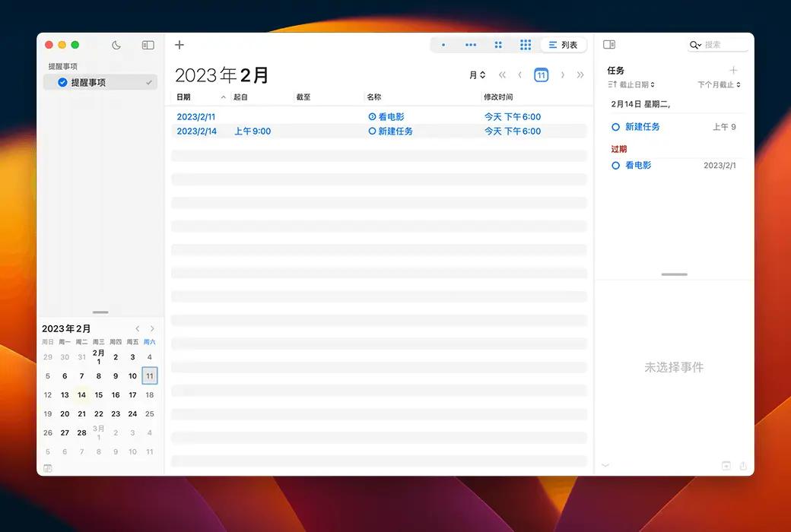The width and height of the screenshot is (791, 532).
Task: Jump back with double-left chevrons
Action: 502,75
